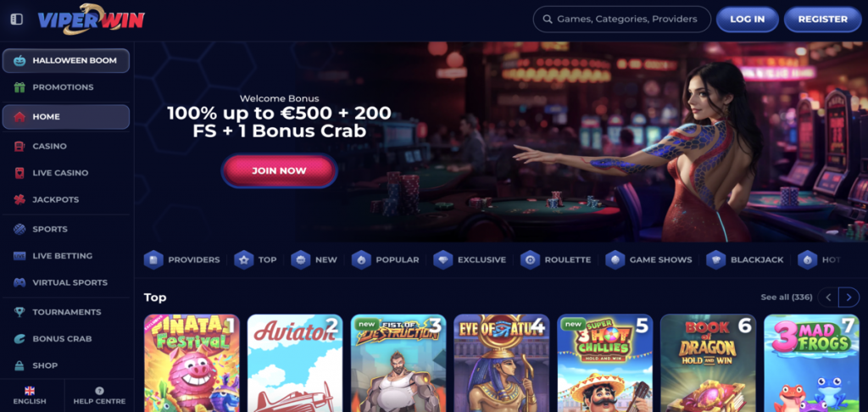Viewport: 868px width, 412px height.
Task: Open the Aviator game thumbnail
Action: click(295, 364)
